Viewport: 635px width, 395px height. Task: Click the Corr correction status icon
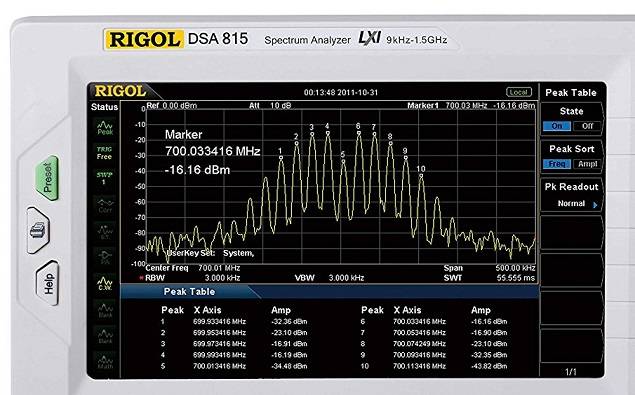point(105,205)
